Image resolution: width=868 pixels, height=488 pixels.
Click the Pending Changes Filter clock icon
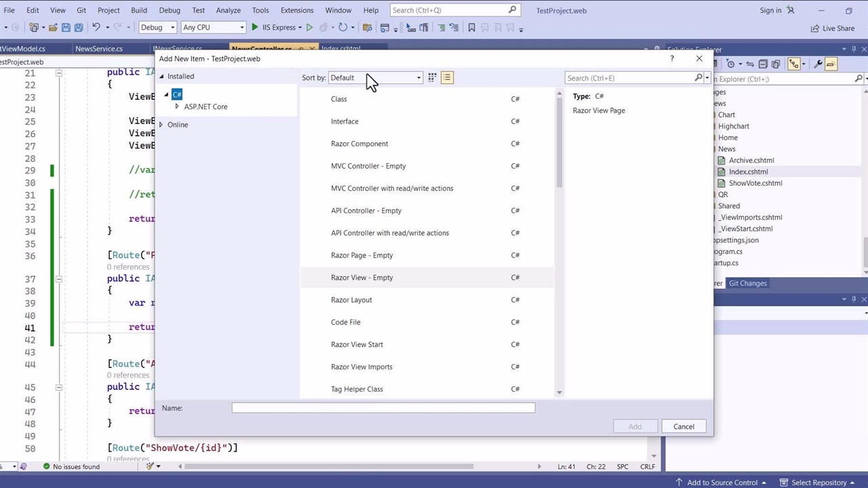(731, 64)
